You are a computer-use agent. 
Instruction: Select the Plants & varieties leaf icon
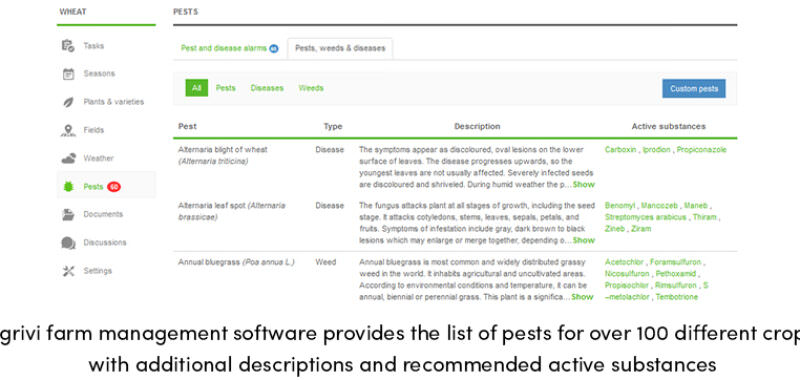(68, 102)
